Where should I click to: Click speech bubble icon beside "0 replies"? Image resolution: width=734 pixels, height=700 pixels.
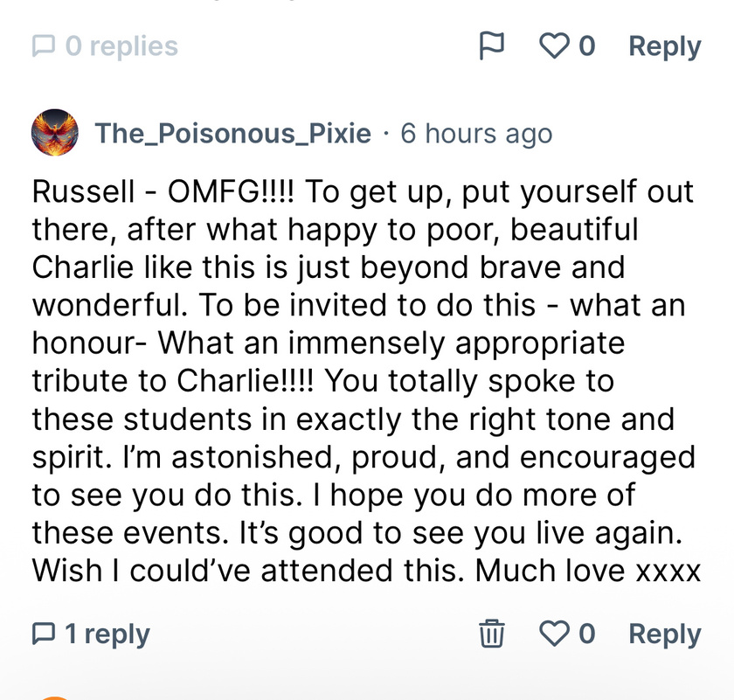tap(43, 46)
